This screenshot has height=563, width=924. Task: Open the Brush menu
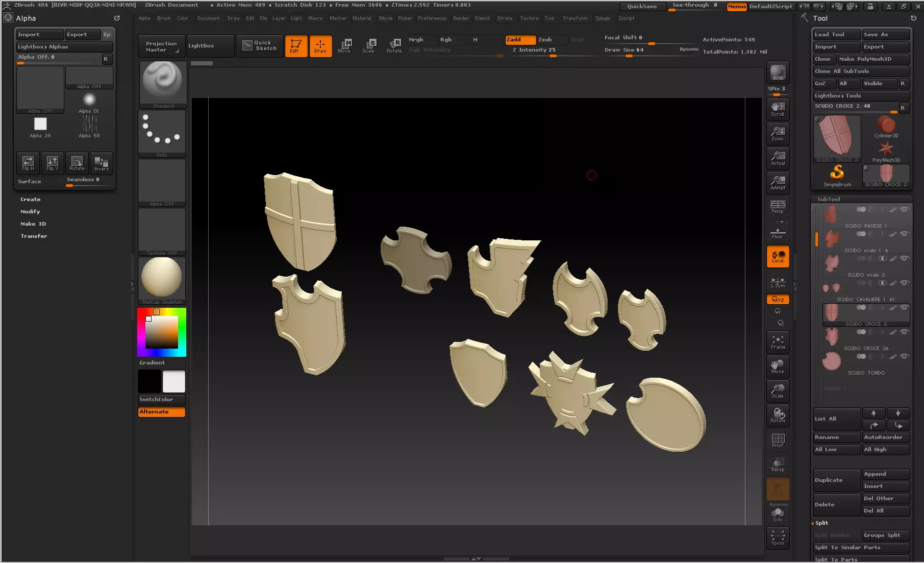[x=164, y=18]
